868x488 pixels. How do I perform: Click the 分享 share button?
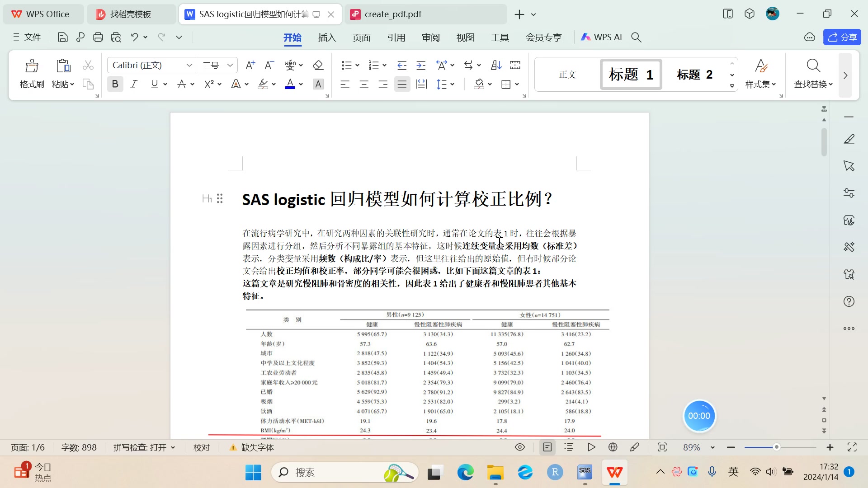tap(842, 38)
